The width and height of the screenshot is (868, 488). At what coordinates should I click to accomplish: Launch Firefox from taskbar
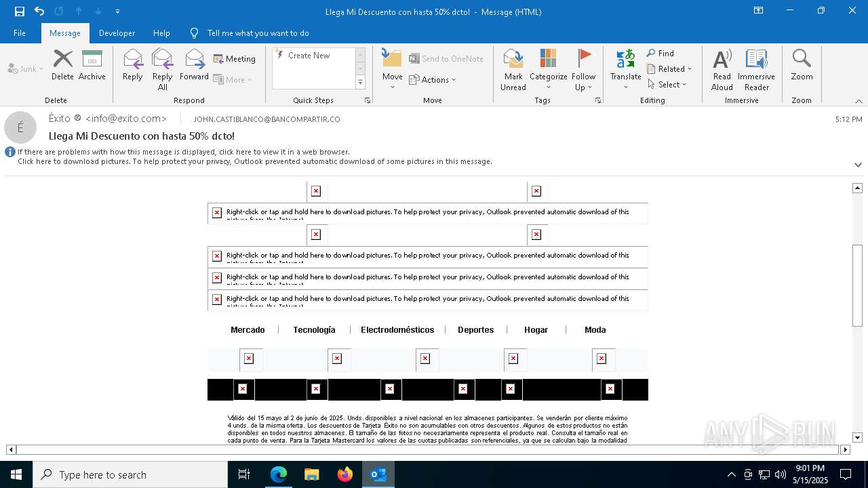[345, 474]
